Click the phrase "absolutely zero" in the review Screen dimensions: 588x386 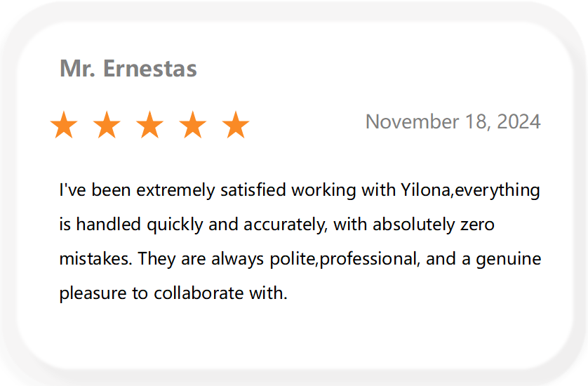pyautogui.click(x=434, y=225)
